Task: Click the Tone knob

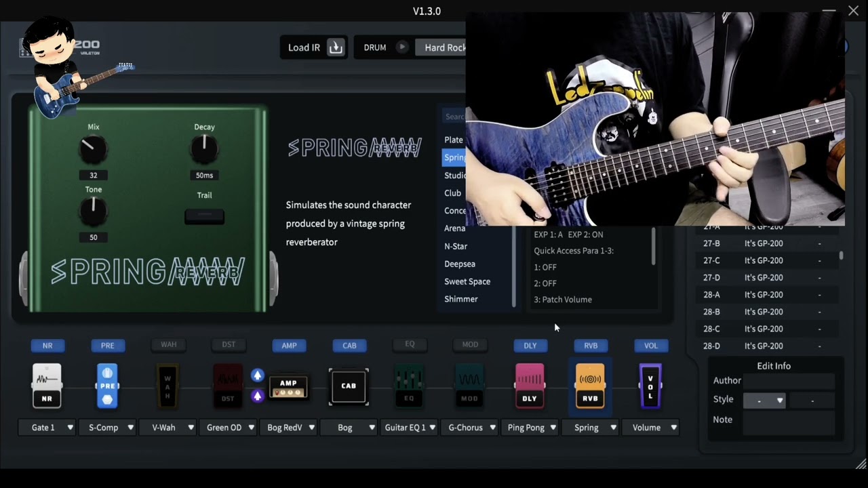Action: [94, 212]
